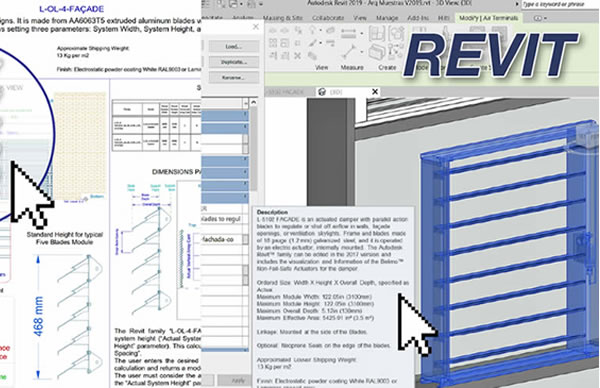Viewport: 600px width, 388px height.
Task: Click the Description heading in the tooltip
Action: click(272, 212)
